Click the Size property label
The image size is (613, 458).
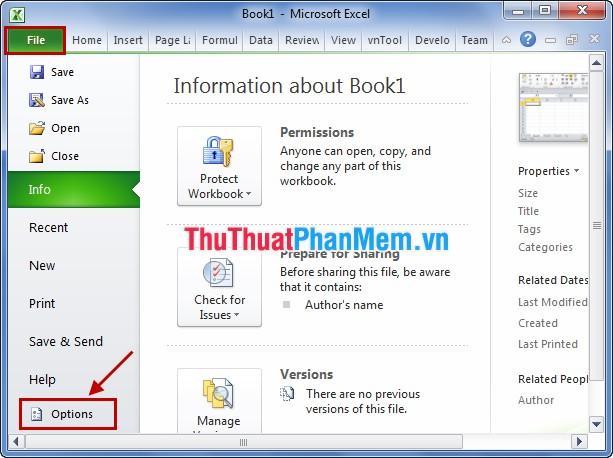point(528,193)
